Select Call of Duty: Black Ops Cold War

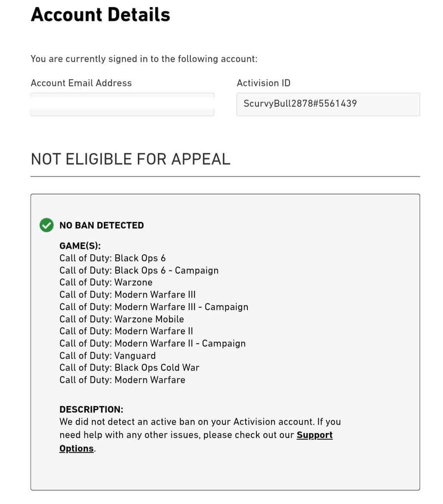130,368
